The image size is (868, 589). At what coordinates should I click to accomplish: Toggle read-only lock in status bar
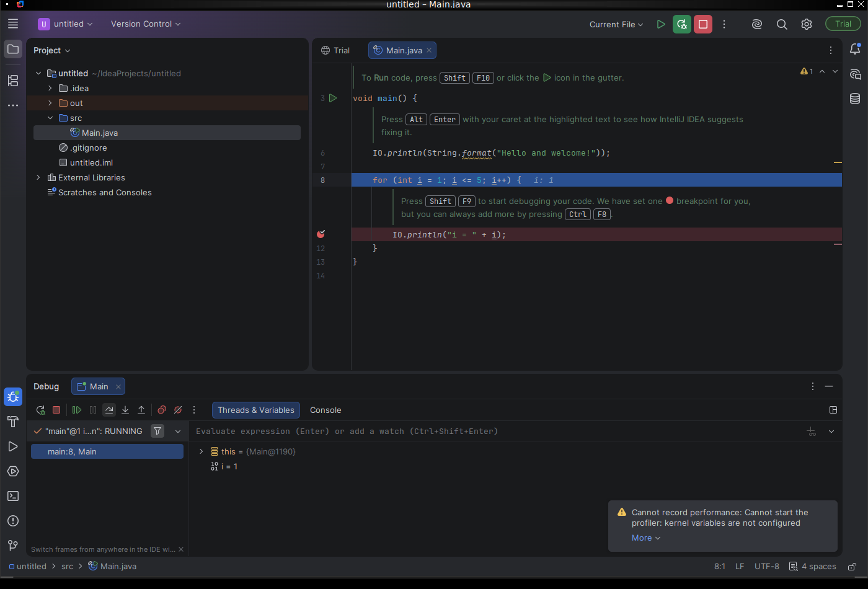click(852, 567)
